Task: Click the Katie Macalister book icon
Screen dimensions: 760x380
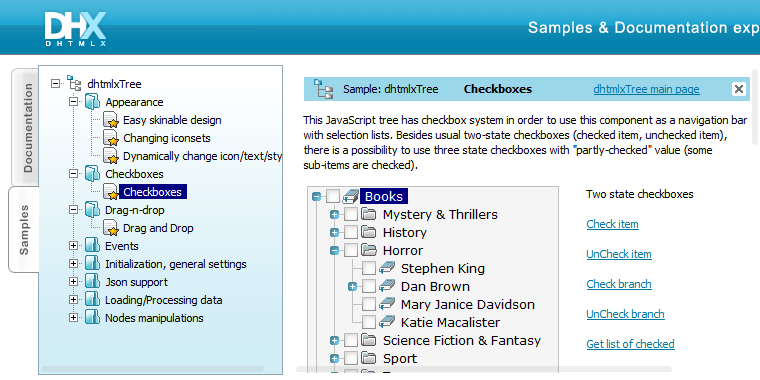Action: [x=387, y=322]
